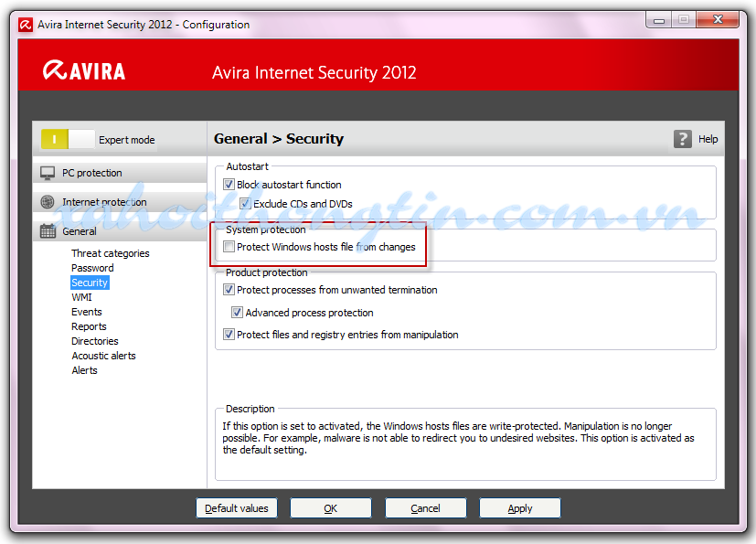Click the General > Security heading
The image size is (756, 544).
(279, 139)
